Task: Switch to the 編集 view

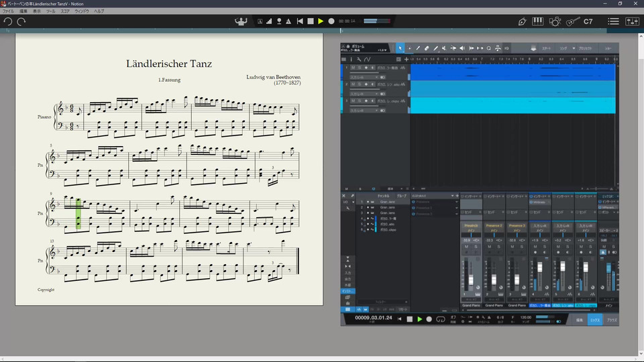Action: pos(579,320)
